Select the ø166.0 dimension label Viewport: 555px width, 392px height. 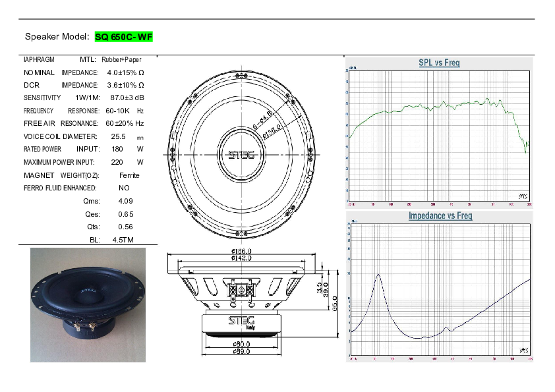click(x=241, y=251)
